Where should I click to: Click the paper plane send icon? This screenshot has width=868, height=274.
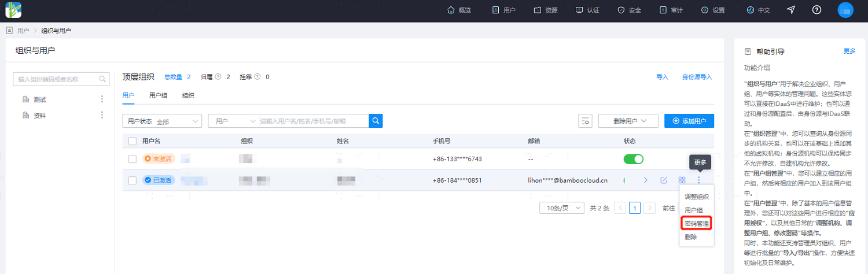(791, 10)
